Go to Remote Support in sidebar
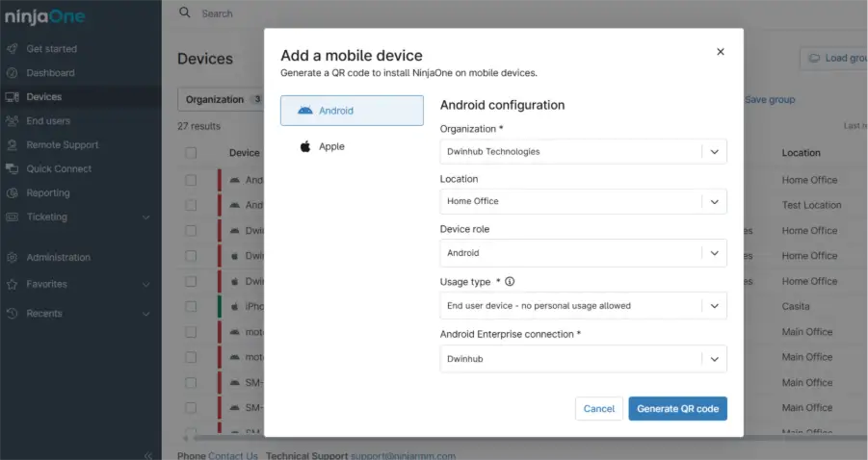Image resolution: width=868 pixels, height=460 pixels. [63, 145]
